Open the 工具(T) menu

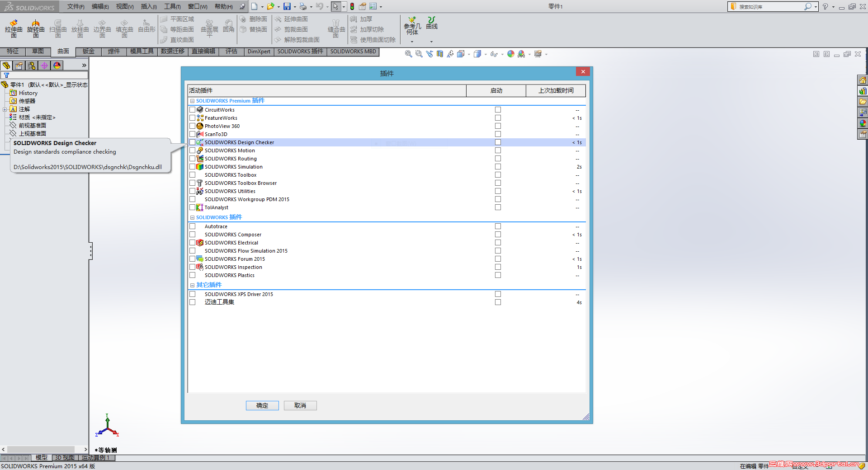coord(172,6)
